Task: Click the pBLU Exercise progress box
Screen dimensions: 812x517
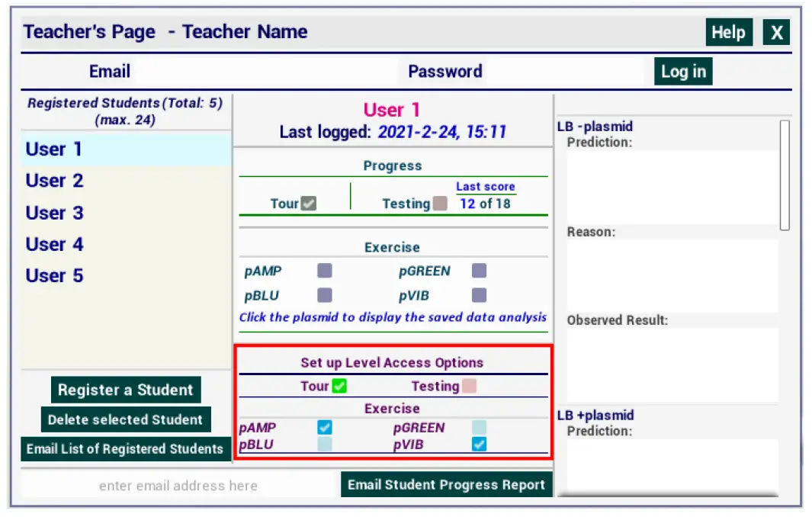Action: tap(325, 295)
